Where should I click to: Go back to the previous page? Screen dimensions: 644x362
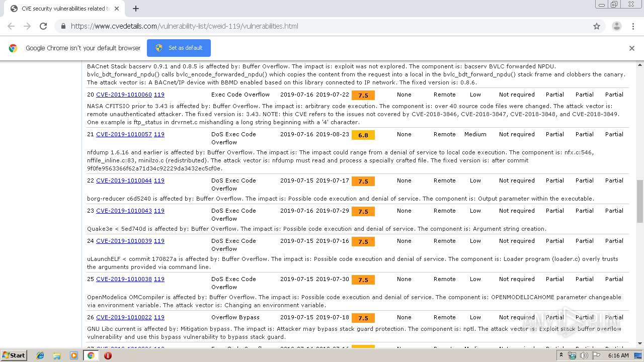[x=12, y=26]
